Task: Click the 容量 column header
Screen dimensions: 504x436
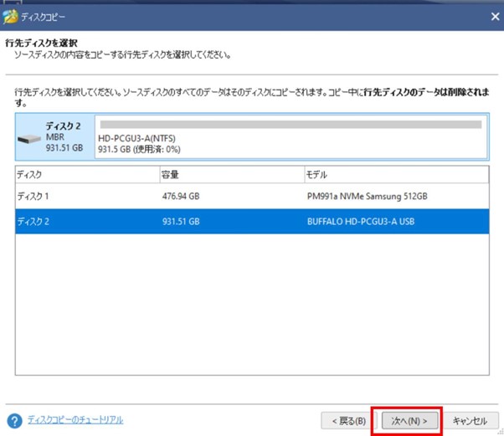Action: pos(232,174)
